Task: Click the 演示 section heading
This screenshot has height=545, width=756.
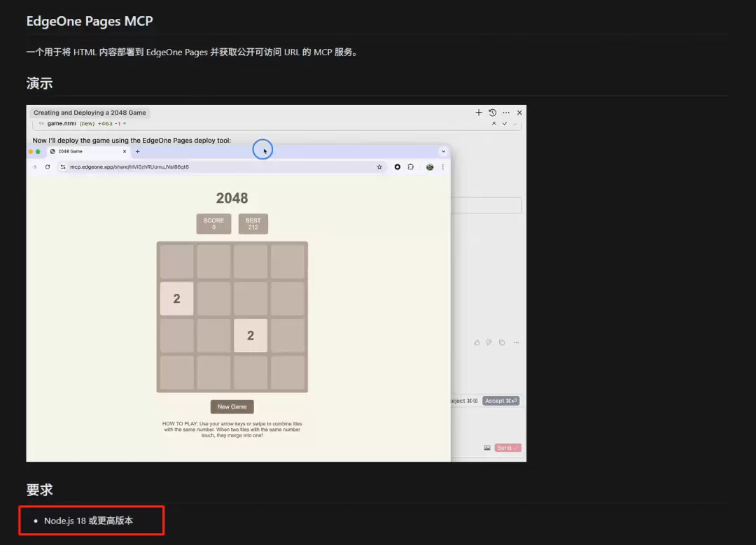Action: 39,83
